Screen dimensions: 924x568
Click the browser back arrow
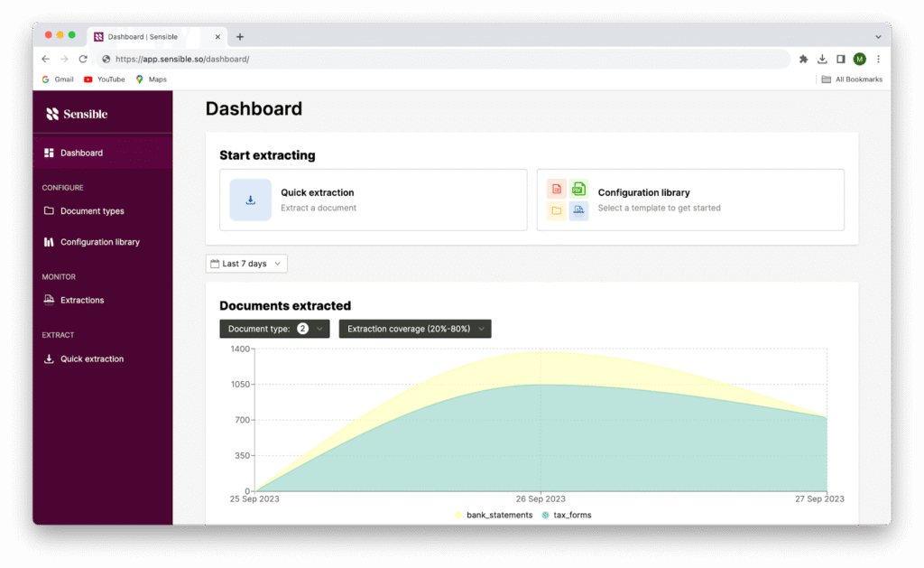coord(46,59)
